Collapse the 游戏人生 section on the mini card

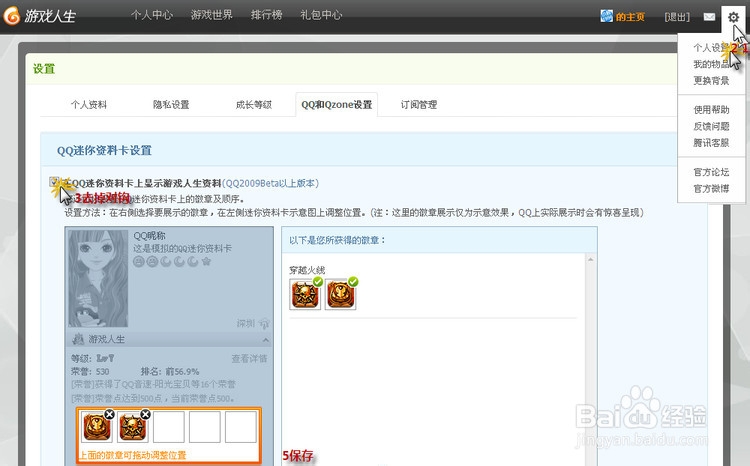pyautogui.click(x=265, y=340)
